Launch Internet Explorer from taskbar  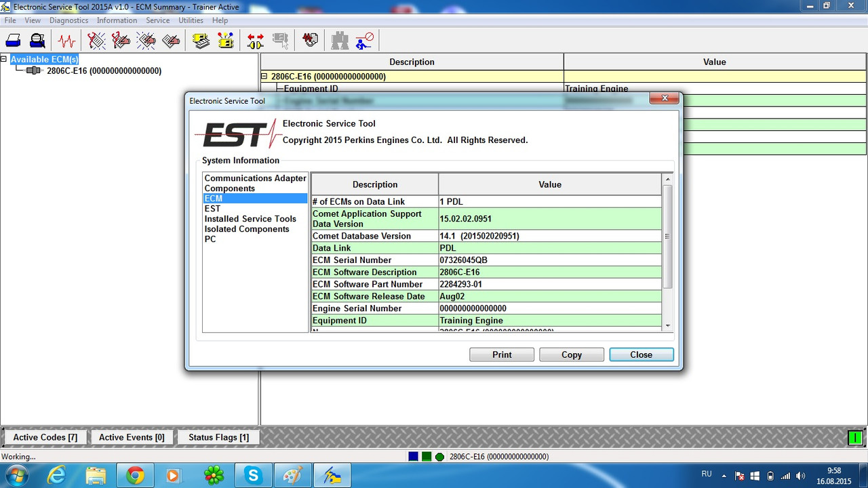tap(56, 476)
